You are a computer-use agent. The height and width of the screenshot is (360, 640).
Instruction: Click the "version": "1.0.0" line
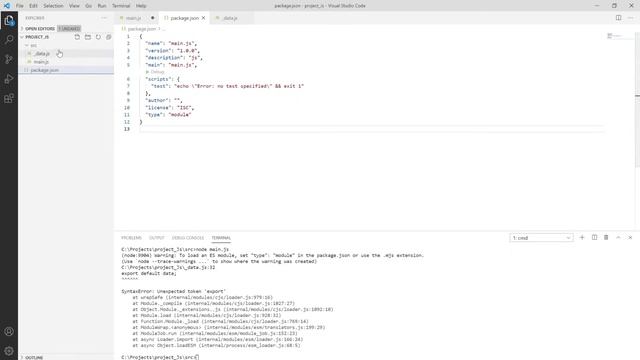pos(172,51)
